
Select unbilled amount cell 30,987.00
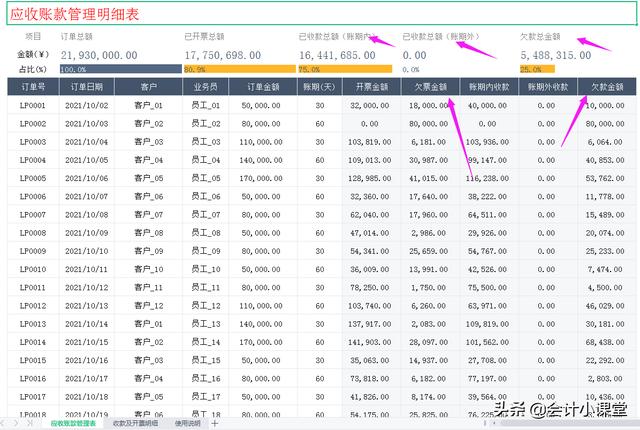tap(429, 160)
